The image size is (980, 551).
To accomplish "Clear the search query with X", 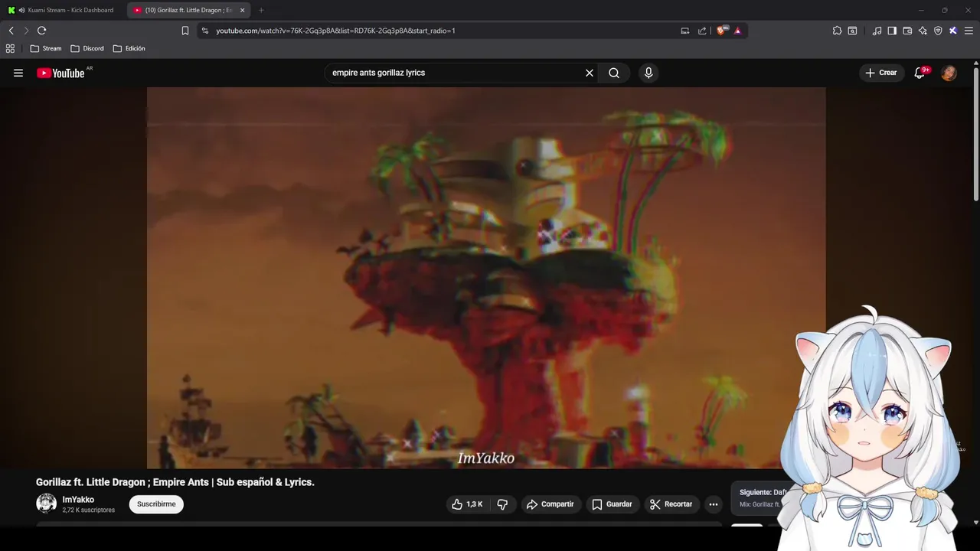I will [x=590, y=73].
